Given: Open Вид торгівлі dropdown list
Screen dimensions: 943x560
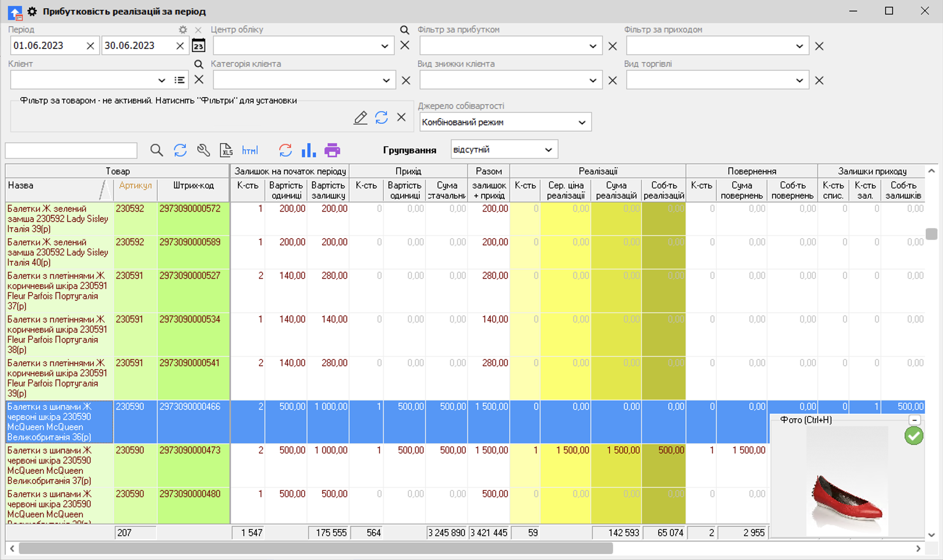Looking at the screenshot, I should [x=799, y=80].
